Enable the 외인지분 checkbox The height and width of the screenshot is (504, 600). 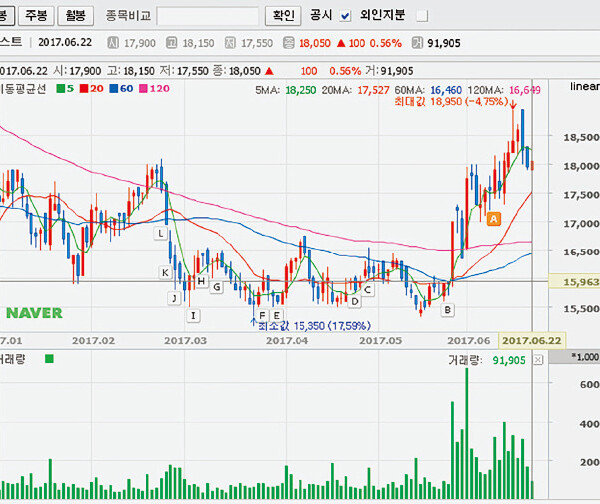point(421,16)
